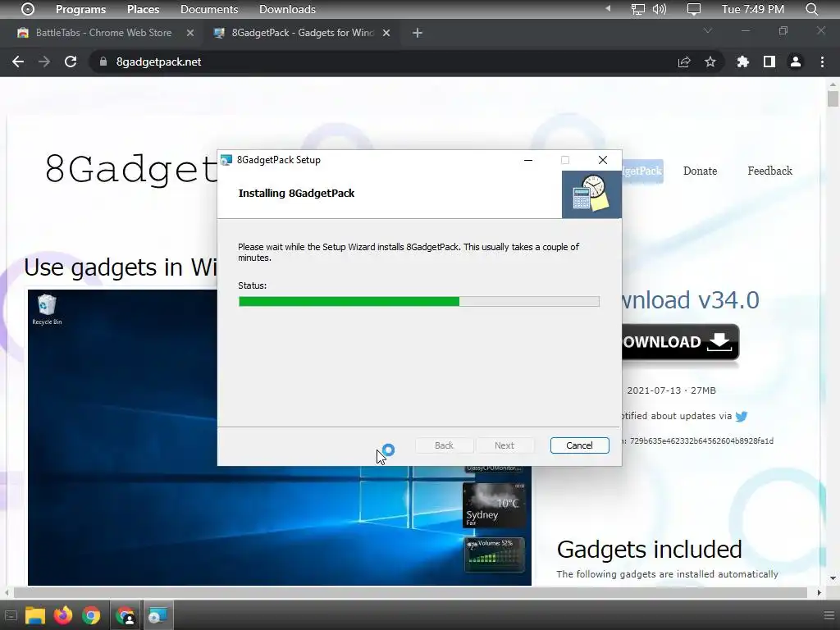Open a new browser tab

pos(418,33)
